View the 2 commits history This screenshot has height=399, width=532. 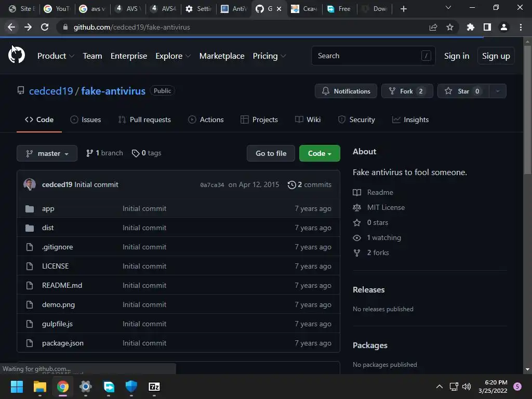[x=310, y=184]
